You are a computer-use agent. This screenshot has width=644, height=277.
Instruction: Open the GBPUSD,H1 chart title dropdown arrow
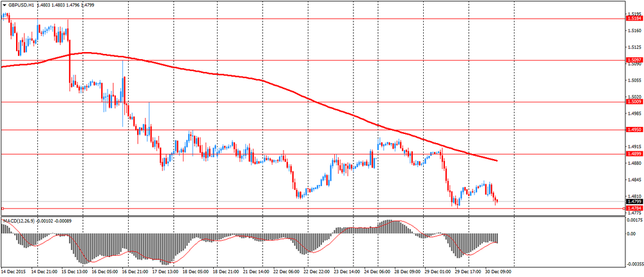tap(4, 6)
